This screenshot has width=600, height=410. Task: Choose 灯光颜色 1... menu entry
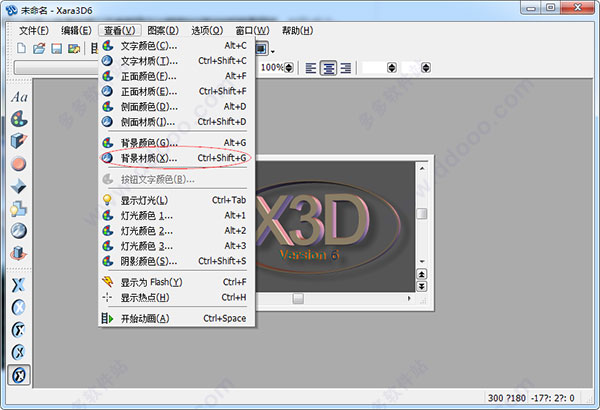176,216
